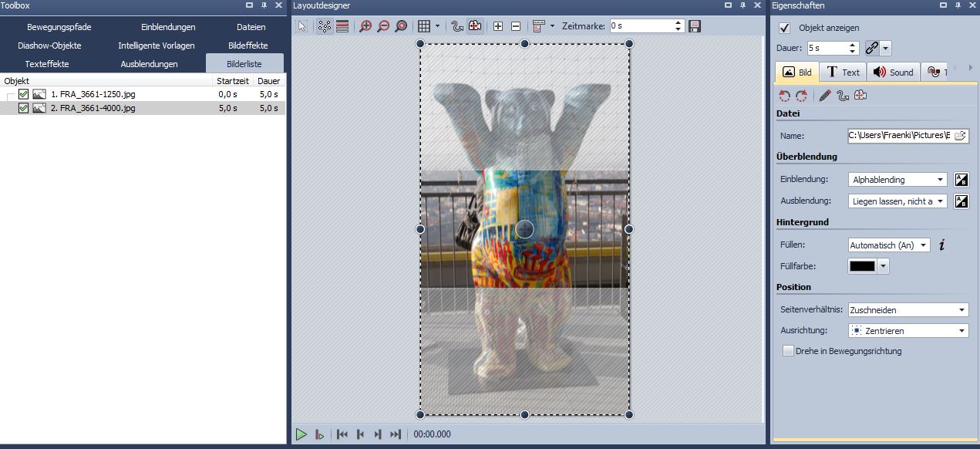980x449 pixels.
Task: Expand the Seitenverhältnis Zuschneiden dropdown
Action: (x=908, y=310)
